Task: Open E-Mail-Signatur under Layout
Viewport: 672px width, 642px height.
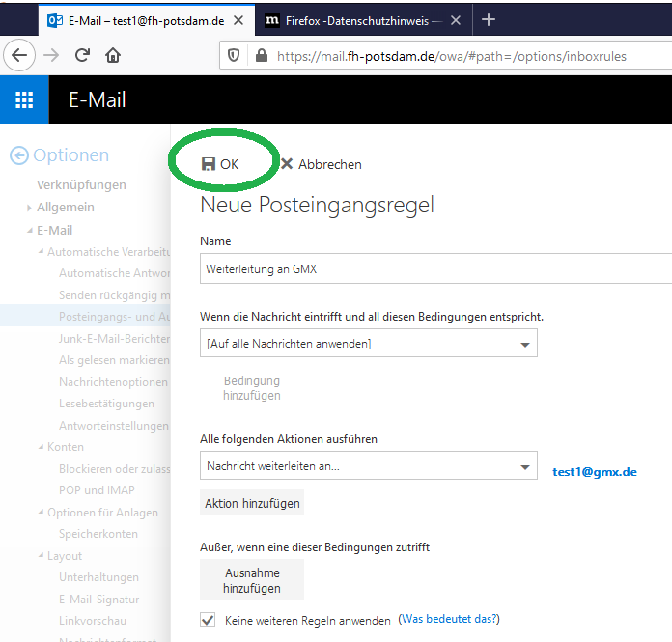Action: pyautogui.click(x=99, y=600)
